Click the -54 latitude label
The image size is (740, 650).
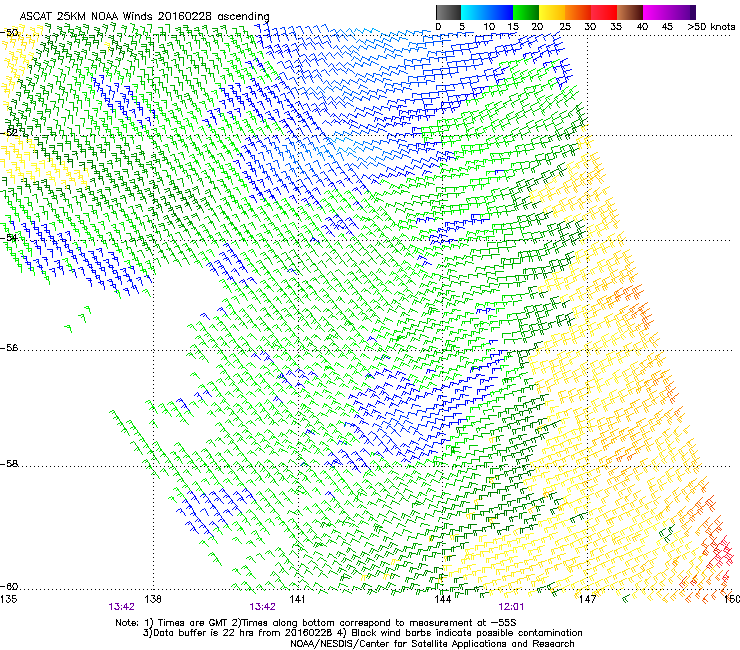(9, 238)
